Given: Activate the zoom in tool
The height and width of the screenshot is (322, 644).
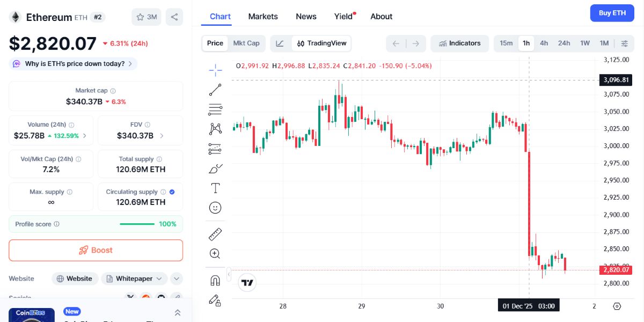Looking at the screenshot, I should pos(215,254).
